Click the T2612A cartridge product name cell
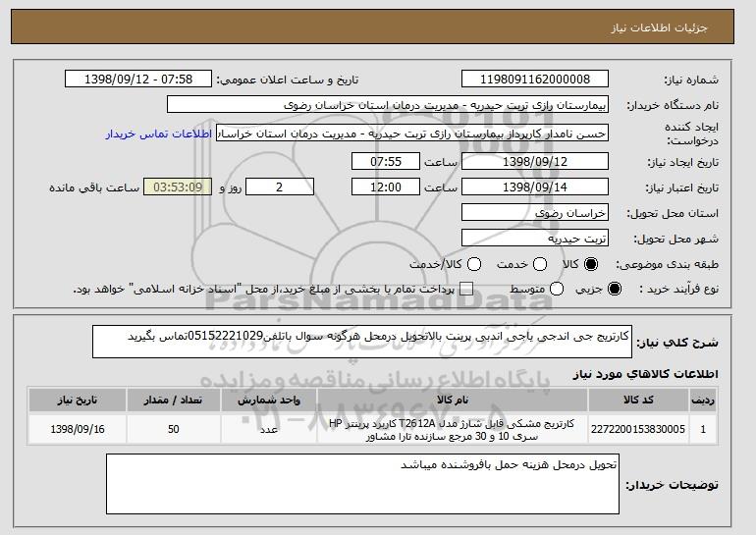This screenshot has height=535, width=756. click(453, 429)
